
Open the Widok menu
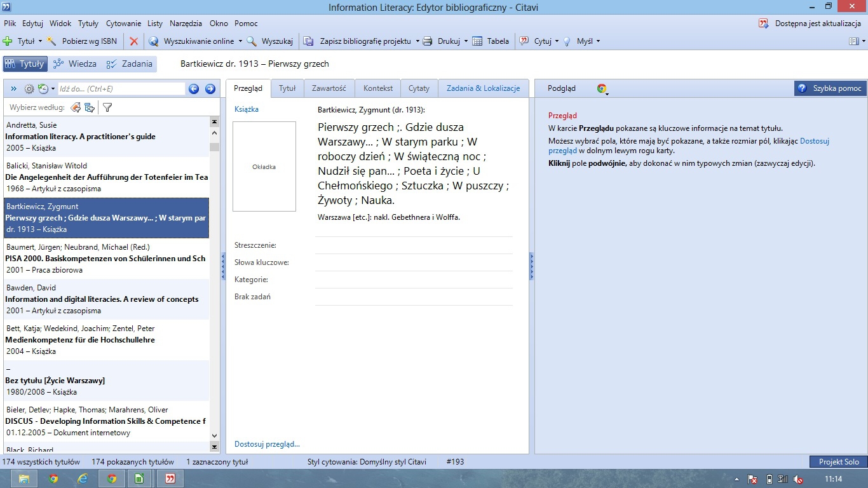click(60, 24)
